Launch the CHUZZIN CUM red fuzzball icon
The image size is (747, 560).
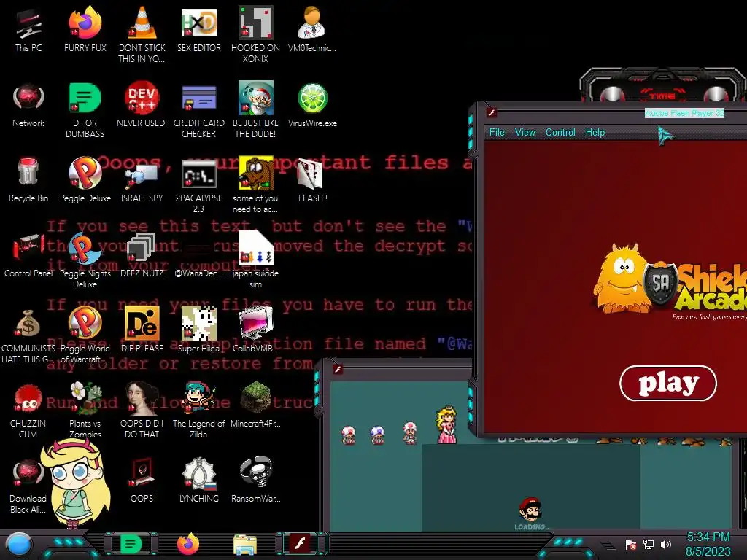(x=28, y=398)
